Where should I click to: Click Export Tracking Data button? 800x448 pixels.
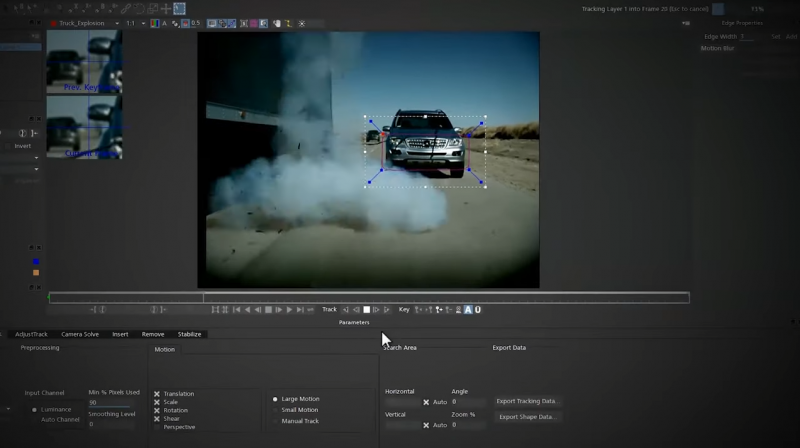coord(528,401)
